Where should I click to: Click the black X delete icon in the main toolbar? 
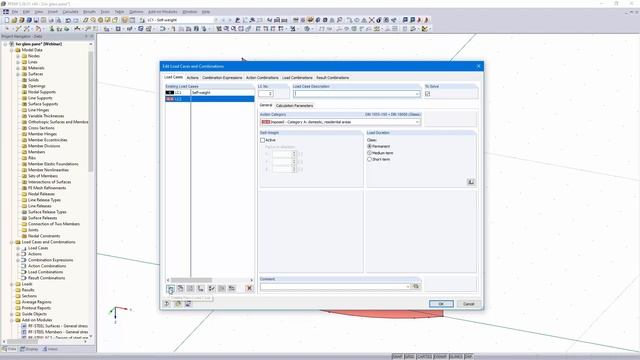pos(371,20)
